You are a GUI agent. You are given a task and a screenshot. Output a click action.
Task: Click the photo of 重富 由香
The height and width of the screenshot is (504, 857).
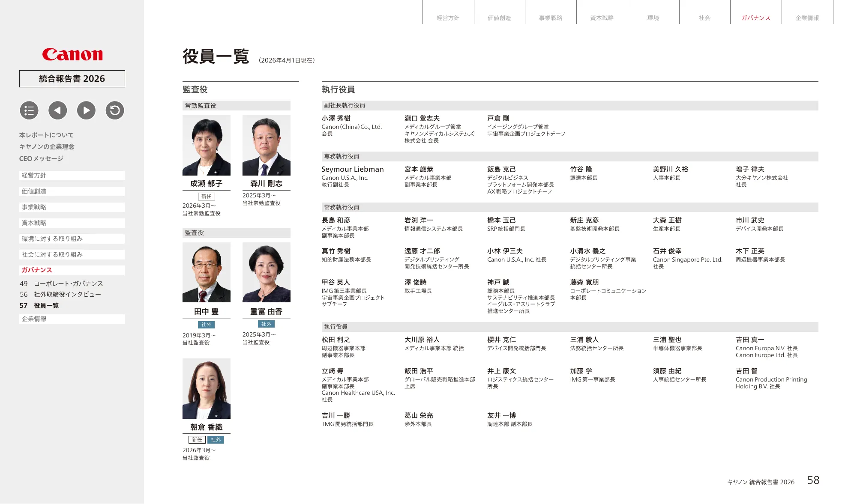[x=267, y=272]
